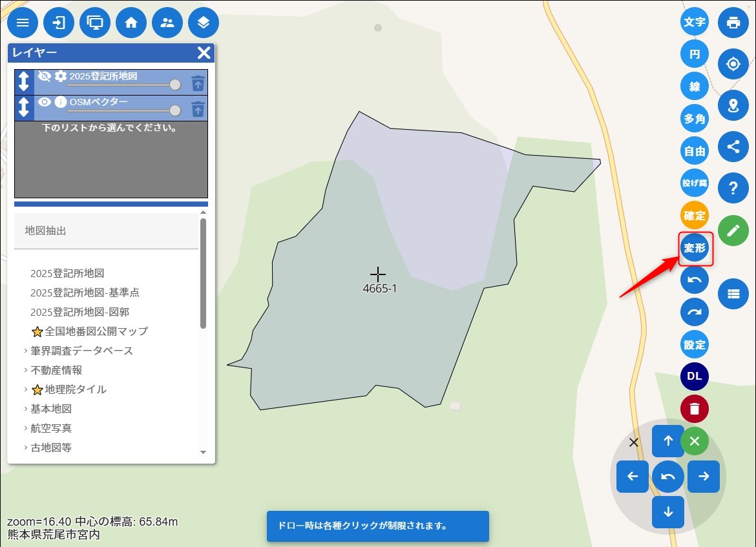The width and height of the screenshot is (756, 547).
Task: Click the DL download button
Action: point(695,377)
